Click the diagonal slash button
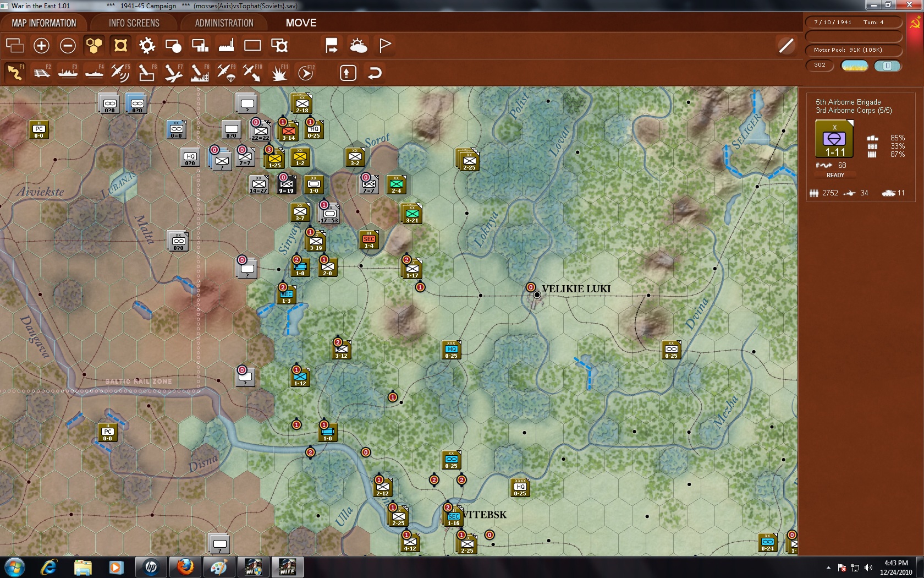This screenshot has width=924, height=578. (x=787, y=46)
